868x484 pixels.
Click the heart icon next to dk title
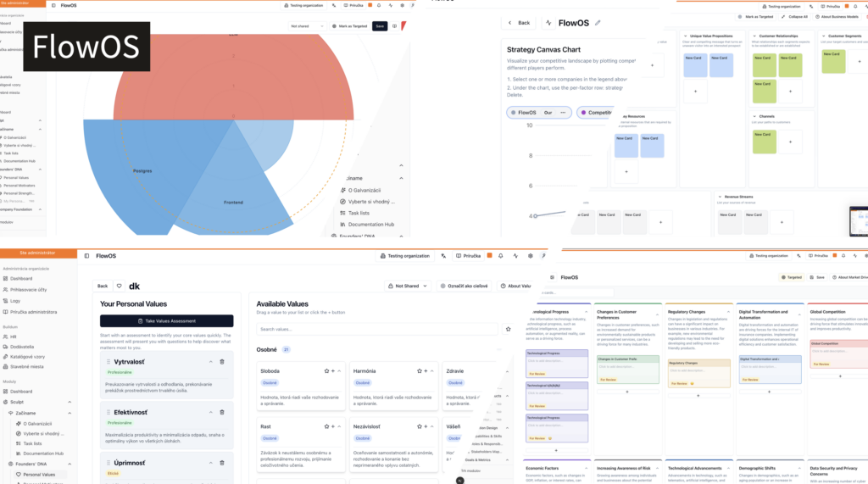(x=119, y=286)
